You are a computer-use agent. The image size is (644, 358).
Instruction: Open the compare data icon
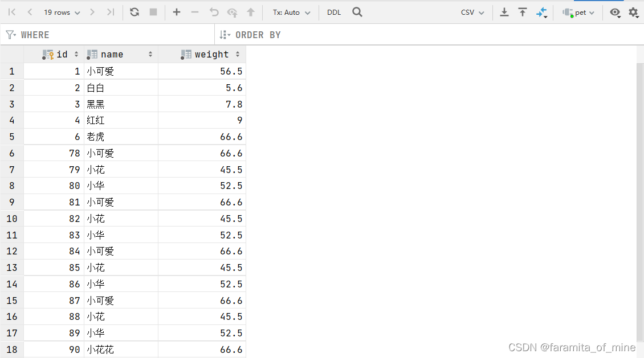click(542, 13)
